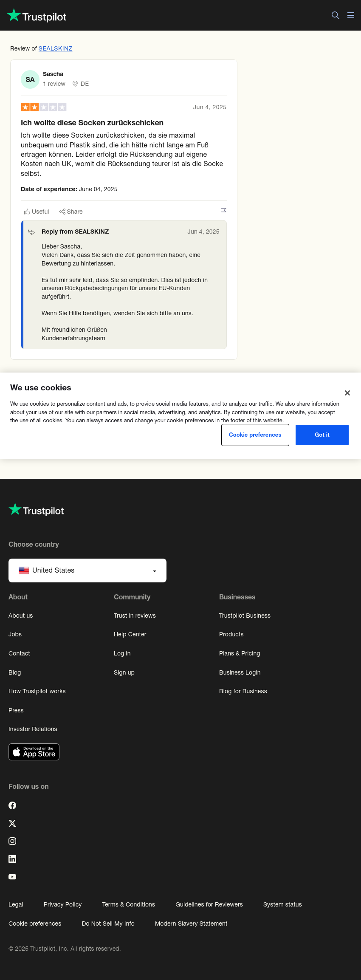Click the review title about Socken zurückschicken

tap(92, 123)
